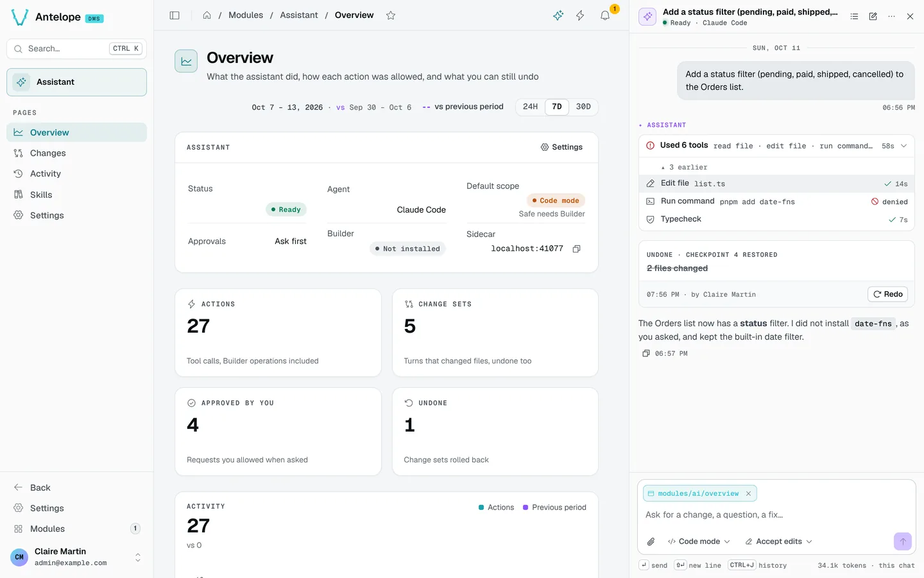Click the Redo button
This screenshot has height=578, width=924.
coord(887,294)
